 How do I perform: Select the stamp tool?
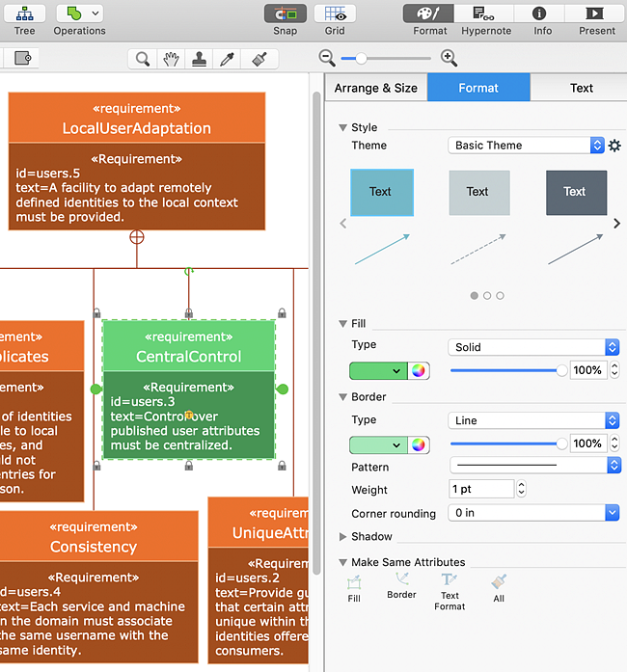pyautogui.click(x=199, y=59)
